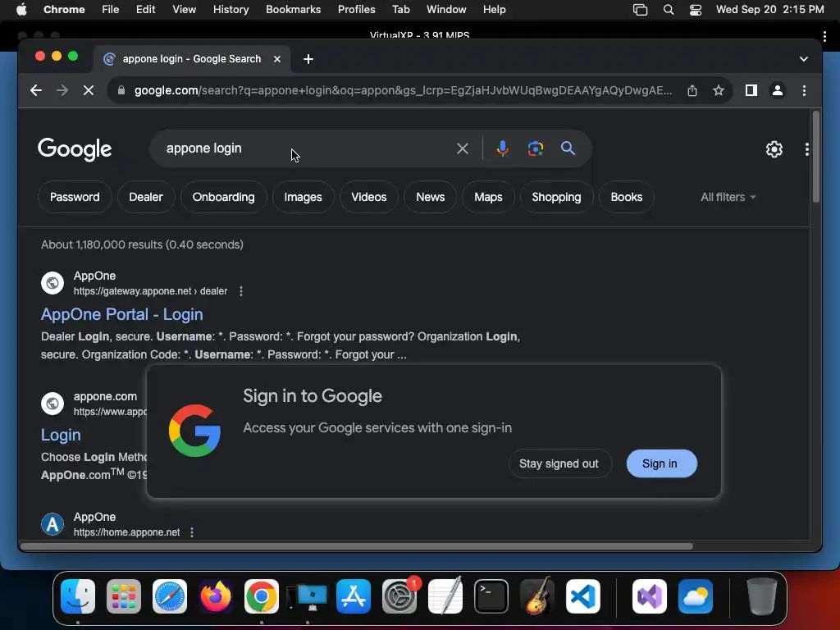Open Google apps dots menu
This screenshot has width=840, height=630.
coord(807,149)
